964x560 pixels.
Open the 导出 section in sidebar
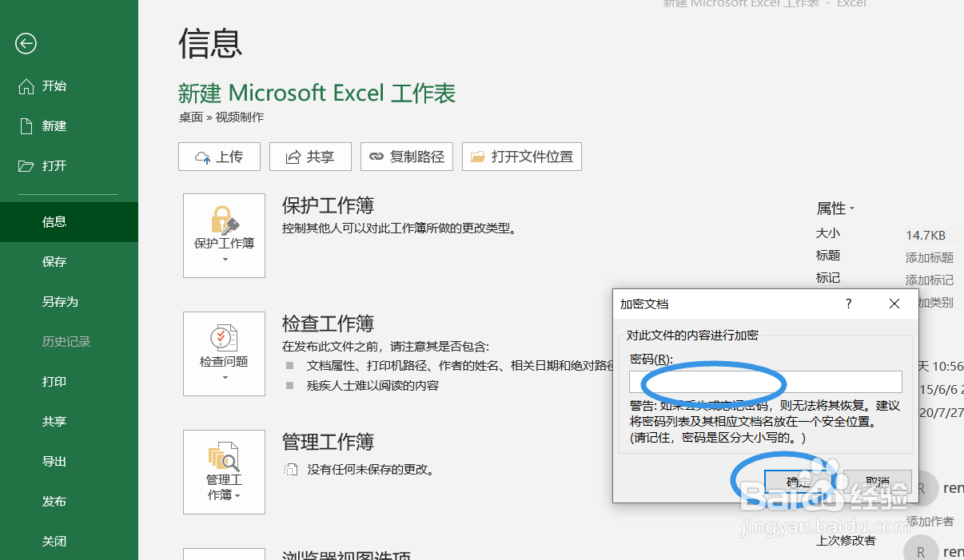(54, 461)
